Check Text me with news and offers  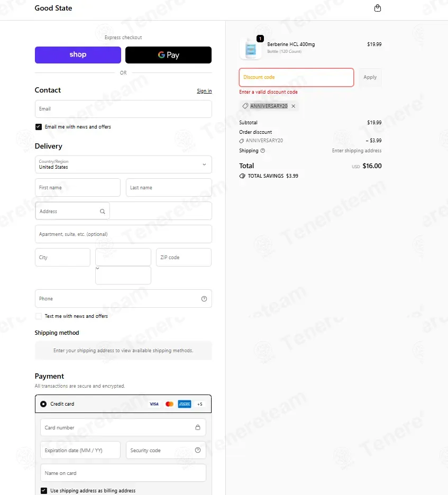(x=39, y=316)
